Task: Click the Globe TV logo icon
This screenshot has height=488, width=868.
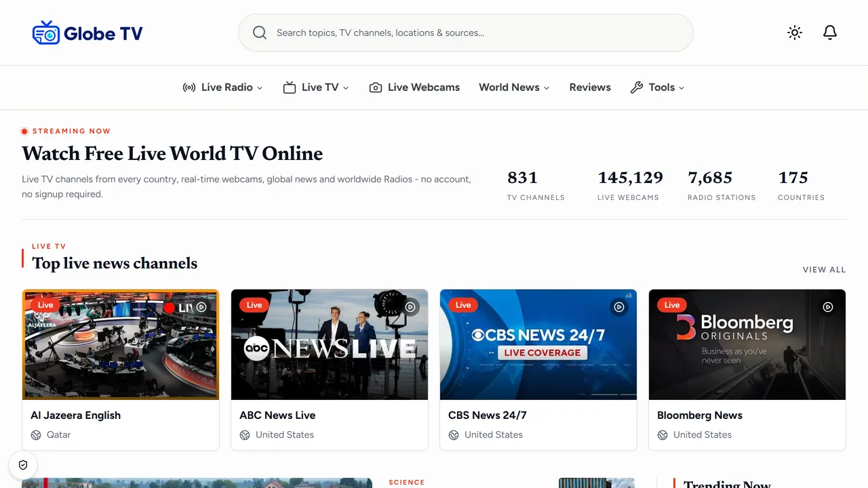Action: (x=46, y=33)
